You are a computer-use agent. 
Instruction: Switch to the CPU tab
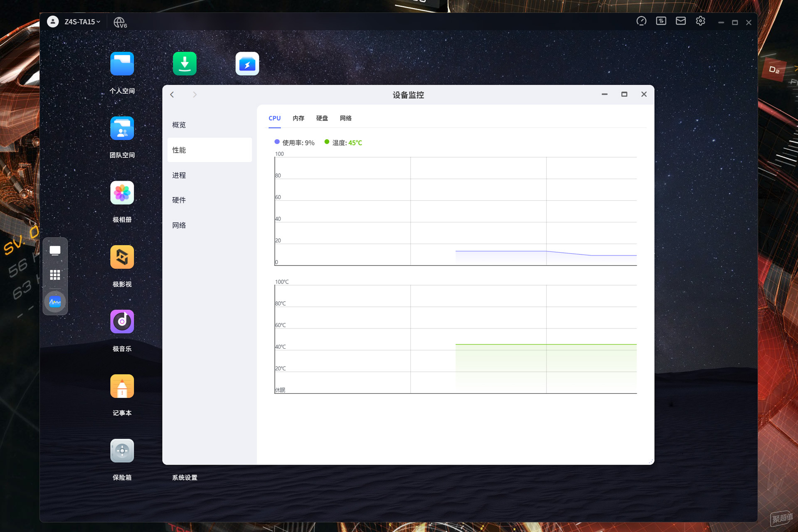(x=274, y=118)
